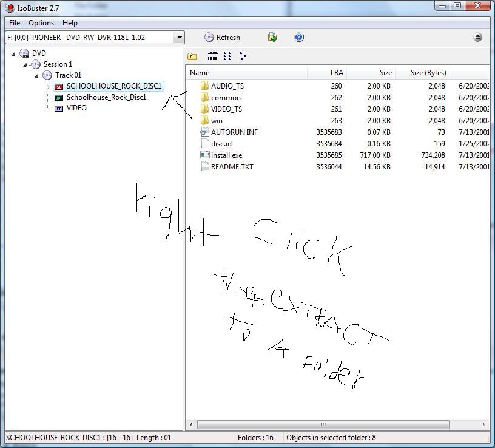The image size is (495, 448).
Task: Click the red ISO file system icon
Action: click(x=59, y=87)
